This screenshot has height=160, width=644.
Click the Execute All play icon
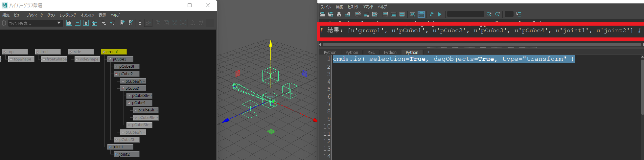[x=440, y=14]
